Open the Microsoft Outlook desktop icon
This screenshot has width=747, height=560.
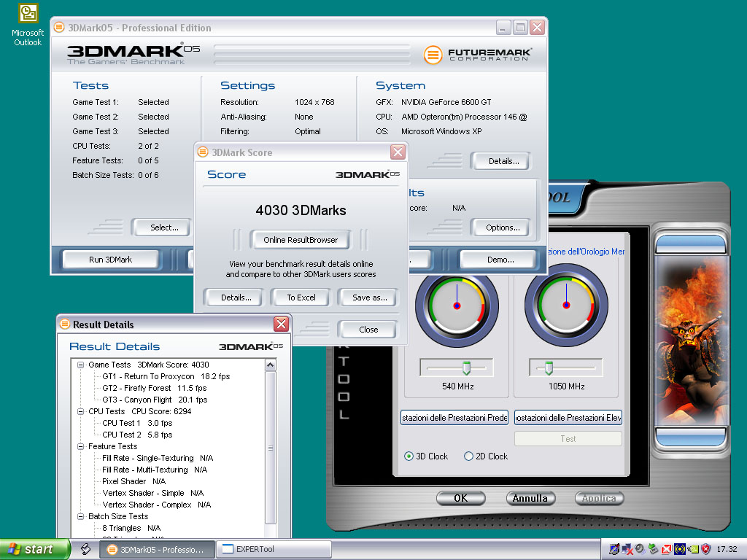pyautogui.click(x=28, y=26)
